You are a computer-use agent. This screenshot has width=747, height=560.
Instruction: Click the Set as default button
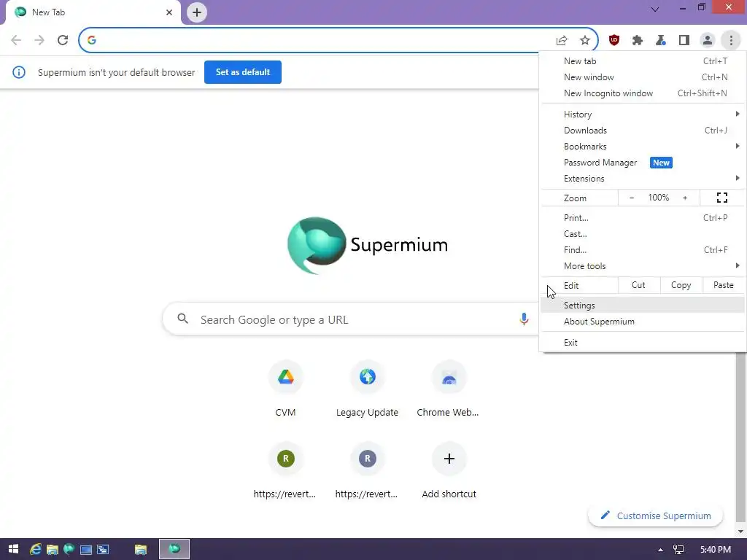242,72
